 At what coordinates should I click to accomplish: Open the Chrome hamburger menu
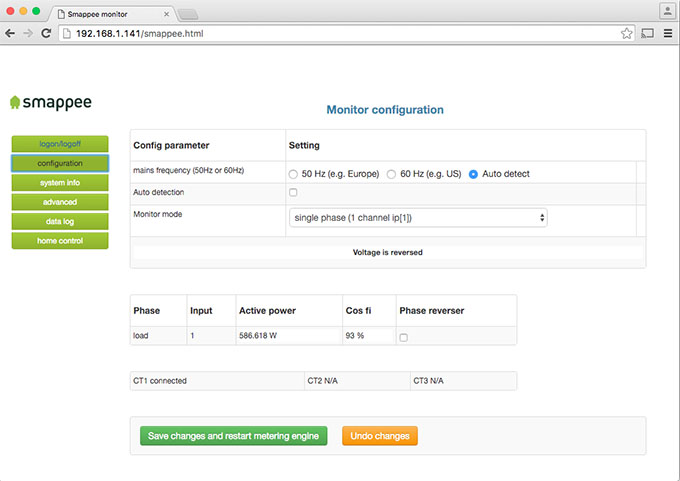pyautogui.click(x=667, y=33)
